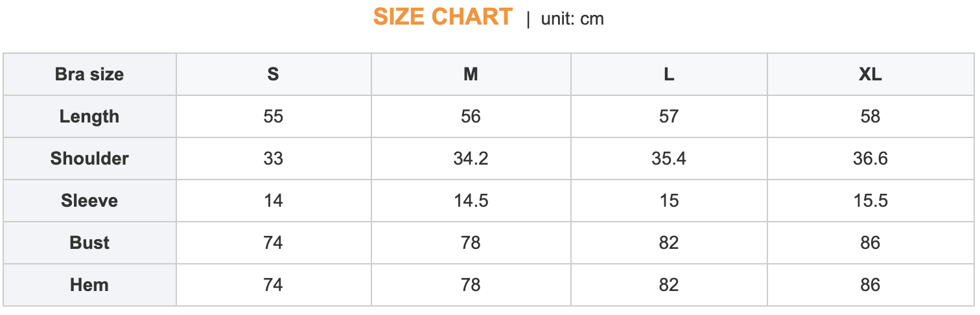Click Sleeve value 15.5 for size XL

pos(870,201)
